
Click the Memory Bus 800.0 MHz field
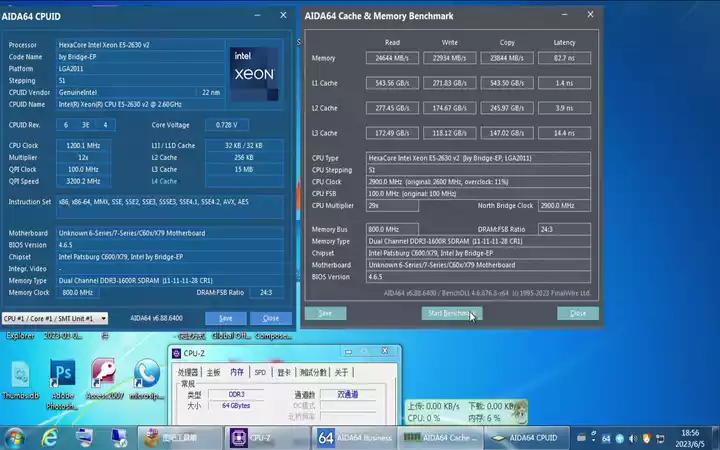tap(392, 229)
